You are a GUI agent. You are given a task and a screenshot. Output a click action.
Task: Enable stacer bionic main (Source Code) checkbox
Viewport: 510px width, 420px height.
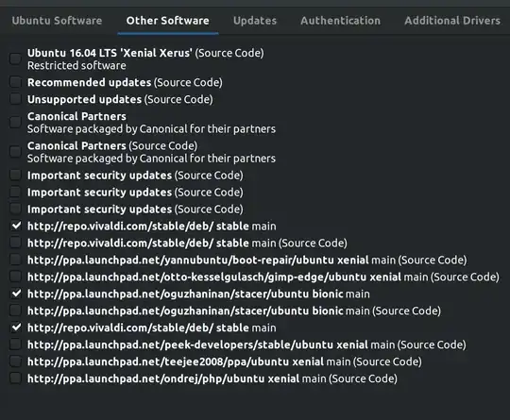(15, 311)
